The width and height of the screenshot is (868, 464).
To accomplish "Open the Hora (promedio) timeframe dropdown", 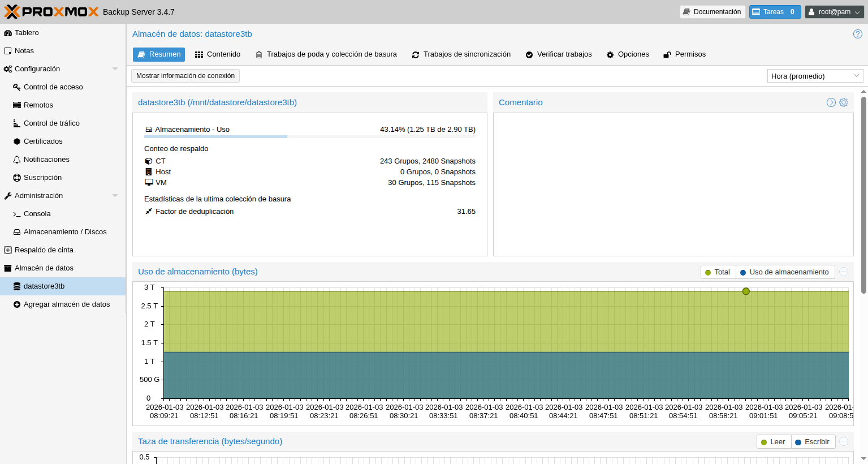I will pos(815,76).
